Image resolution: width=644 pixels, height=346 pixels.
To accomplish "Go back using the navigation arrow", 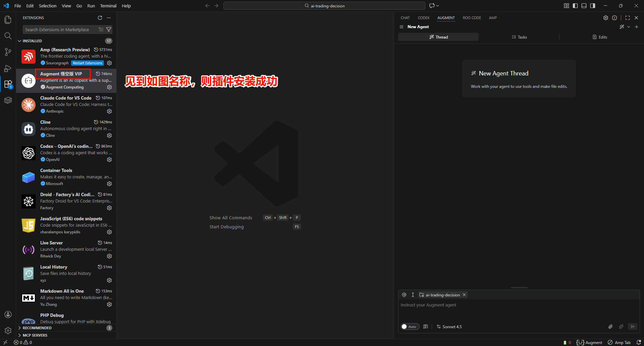I will pos(207,6).
